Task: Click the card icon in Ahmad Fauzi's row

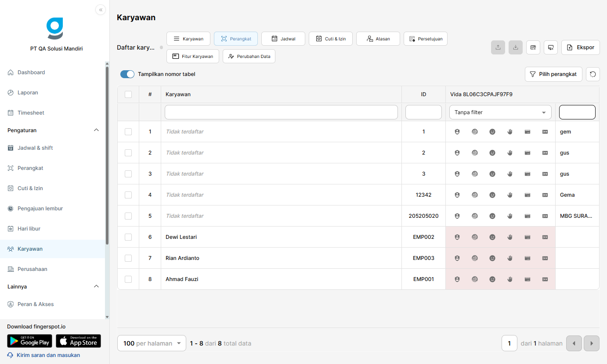Action: [528, 279]
